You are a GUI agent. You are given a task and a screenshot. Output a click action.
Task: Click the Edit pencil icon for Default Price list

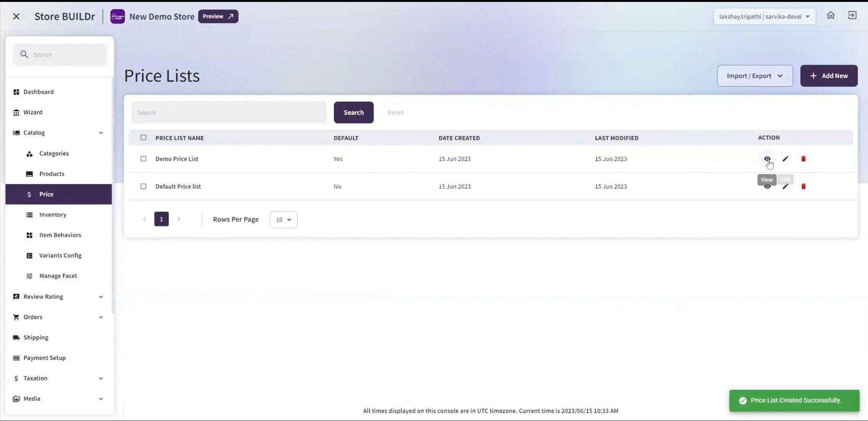pos(786,186)
